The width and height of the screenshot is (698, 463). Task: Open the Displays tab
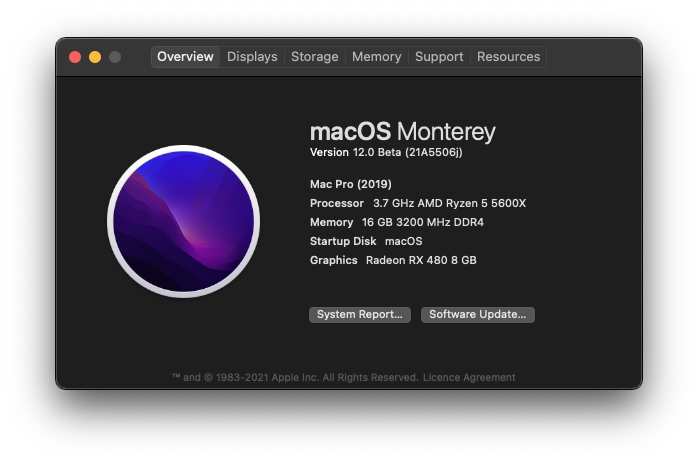[252, 57]
